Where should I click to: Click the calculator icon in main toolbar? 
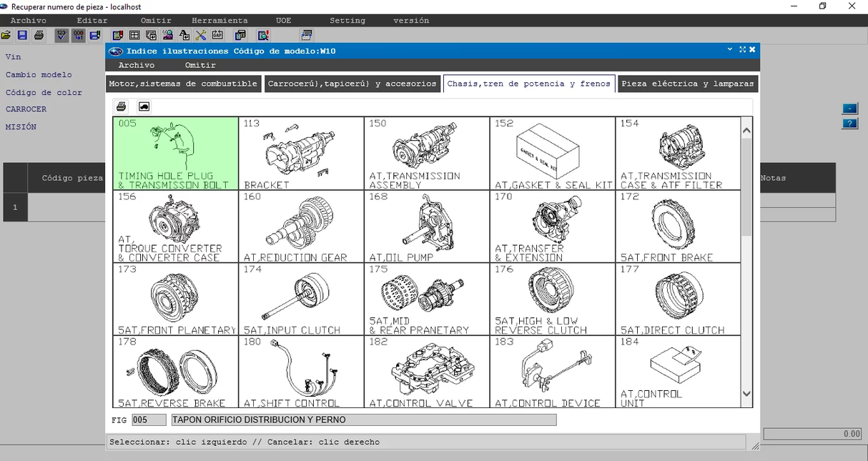[x=240, y=35]
